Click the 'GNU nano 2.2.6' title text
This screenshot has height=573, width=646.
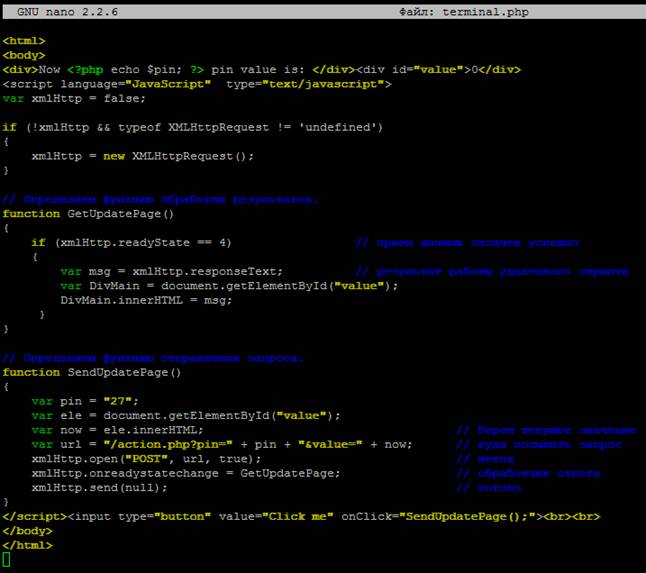[67, 12]
